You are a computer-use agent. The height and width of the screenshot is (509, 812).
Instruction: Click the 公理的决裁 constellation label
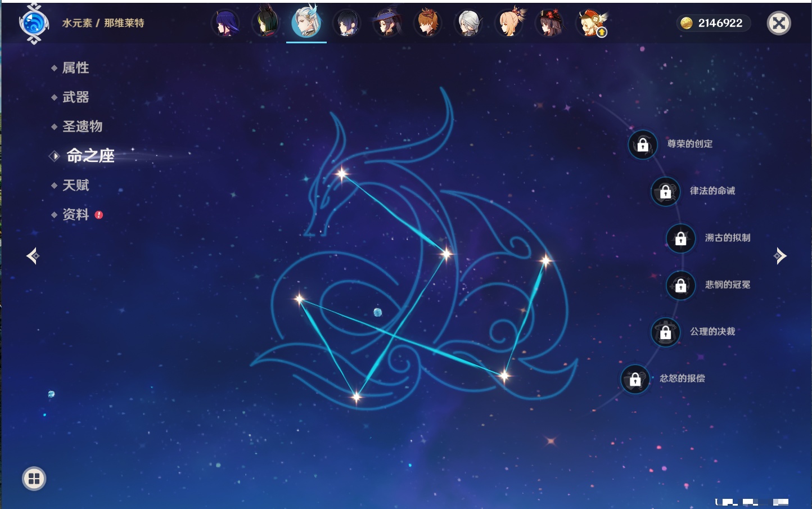(712, 331)
